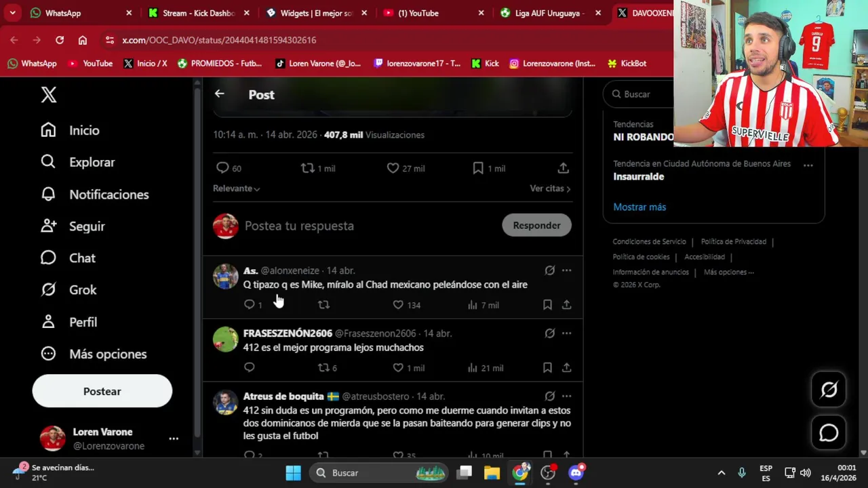Open Perfil in the sidebar
The height and width of the screenshot is (488, 868).
[x=68, y=322]
